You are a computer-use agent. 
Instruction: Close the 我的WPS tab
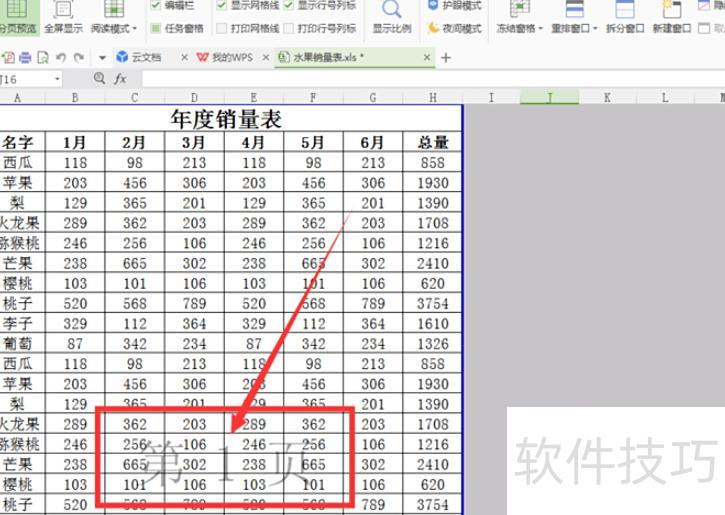pos(265,57)
